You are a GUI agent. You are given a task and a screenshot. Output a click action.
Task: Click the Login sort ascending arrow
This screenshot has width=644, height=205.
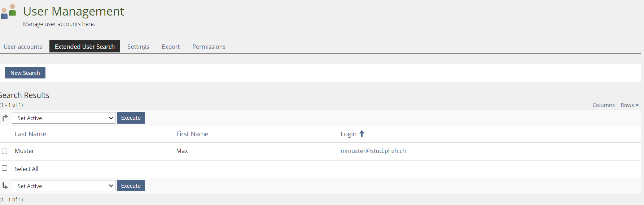pyautogui.click(x=362, y=134)
